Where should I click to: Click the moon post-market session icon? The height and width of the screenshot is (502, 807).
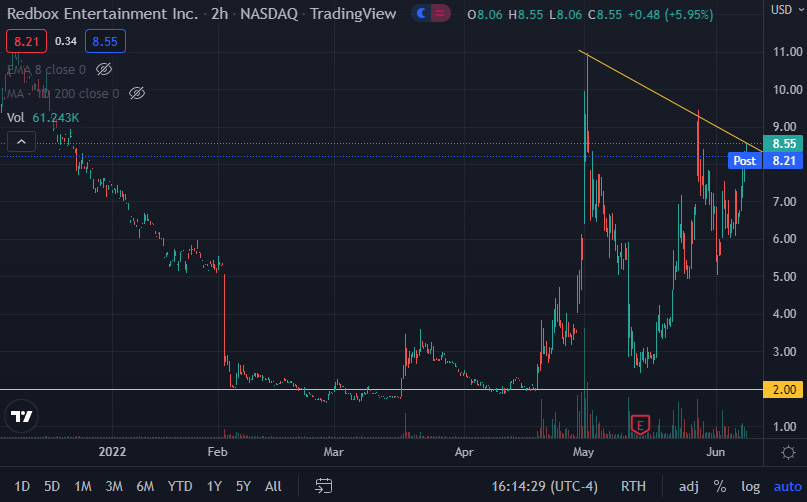click(422, 13)
